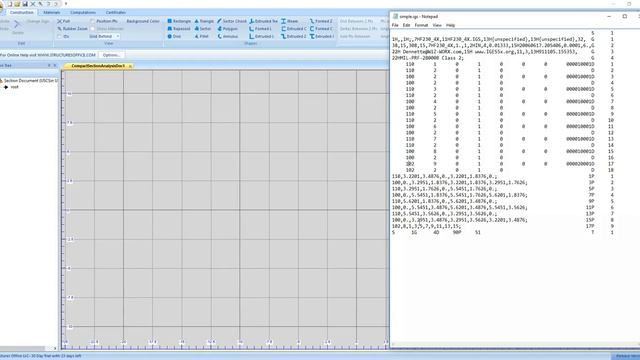The height and width of the screenshot is (360, 640).
Task: Insert a Formed Z shape
Action: (x=321, y=21)
